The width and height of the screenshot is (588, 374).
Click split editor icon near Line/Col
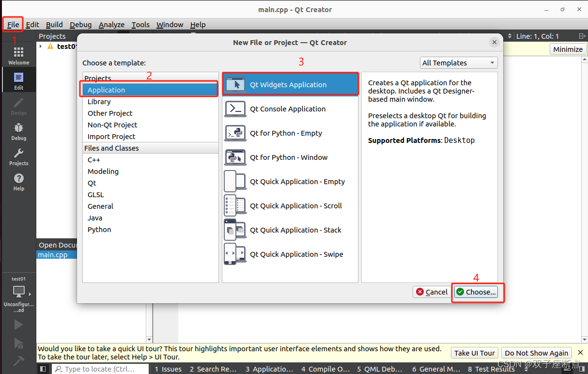[582, 36]
